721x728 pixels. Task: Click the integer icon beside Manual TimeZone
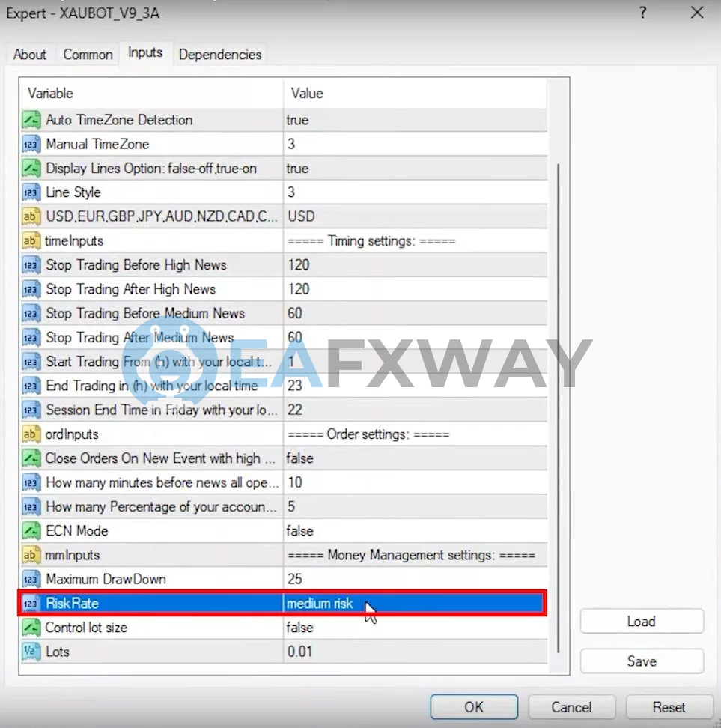(31, 144)
